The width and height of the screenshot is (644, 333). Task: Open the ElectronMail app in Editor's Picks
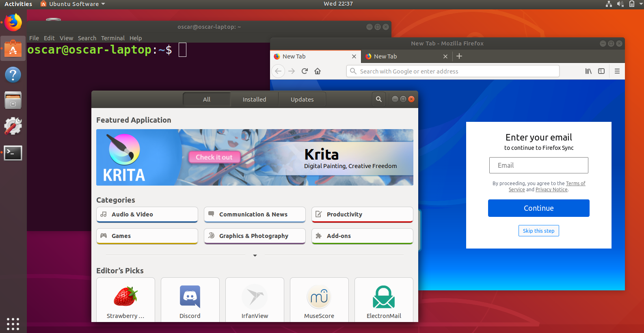pyautogui.click(x=384, y=300)
